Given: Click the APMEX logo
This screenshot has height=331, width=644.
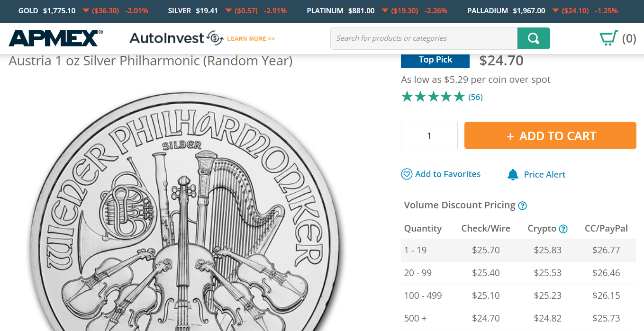Looking at the screenshot, I should click(55, 38).
